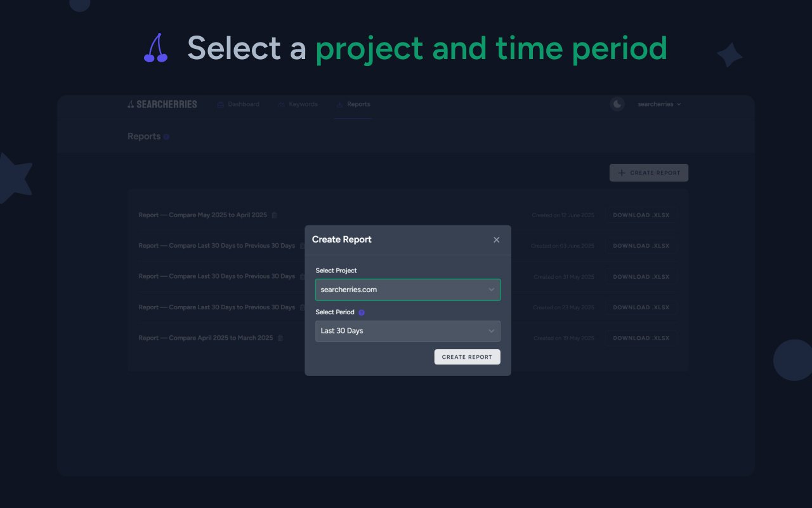Download .XLSX for report created 19 May 2025
Viewport: 812px width, 508px height.
click(641, 338)
